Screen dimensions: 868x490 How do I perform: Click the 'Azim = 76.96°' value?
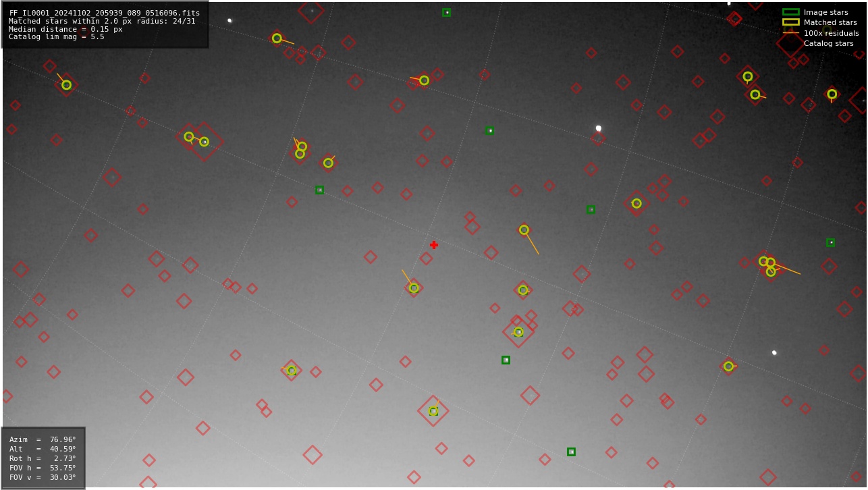pyautogui.click(x=43, y=439)
